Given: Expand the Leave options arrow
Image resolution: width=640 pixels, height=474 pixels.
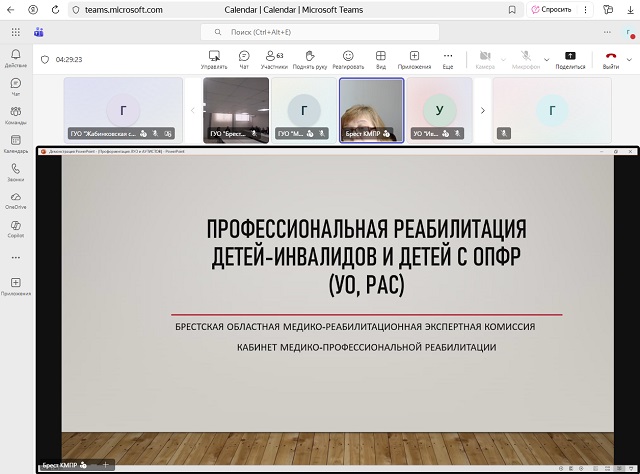Looking at the screenshot, I should point(629,60).
